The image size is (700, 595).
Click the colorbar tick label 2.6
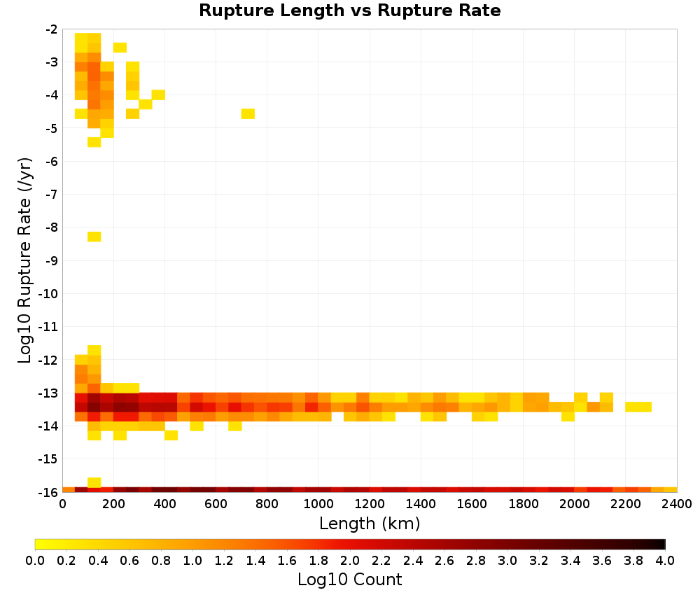point(444,560)
